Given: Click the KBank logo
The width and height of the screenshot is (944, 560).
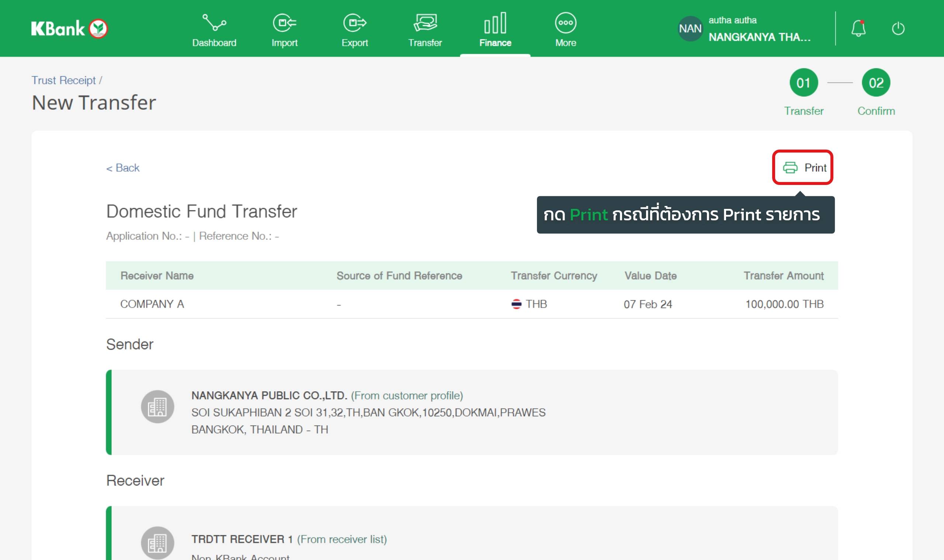Looking at the screenshot, I should [x=69, y=28].
